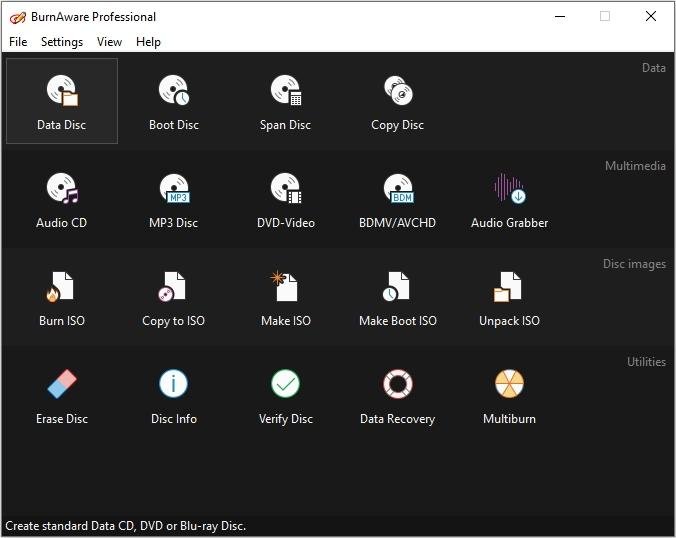Click the Multiburn utility icon

click(x=510, y=394)
